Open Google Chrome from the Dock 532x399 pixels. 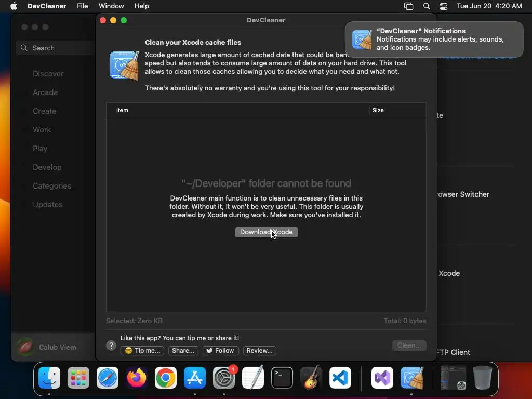click(166, 378)
